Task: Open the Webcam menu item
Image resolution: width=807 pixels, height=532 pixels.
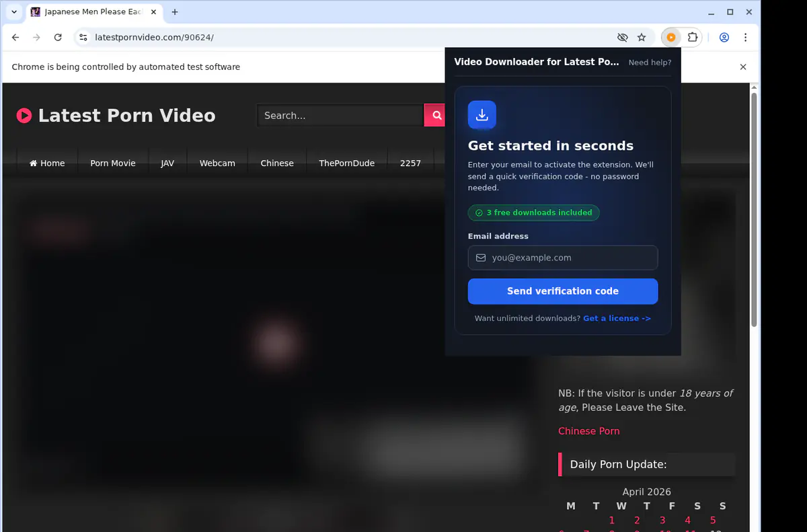Action: [217, 163]
